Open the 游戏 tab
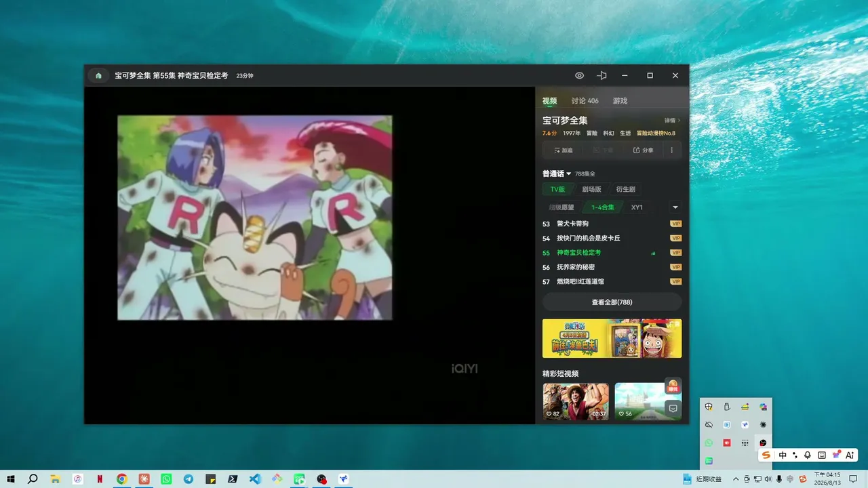This screenshot has height=488, width=868. (x=620, y=101)
